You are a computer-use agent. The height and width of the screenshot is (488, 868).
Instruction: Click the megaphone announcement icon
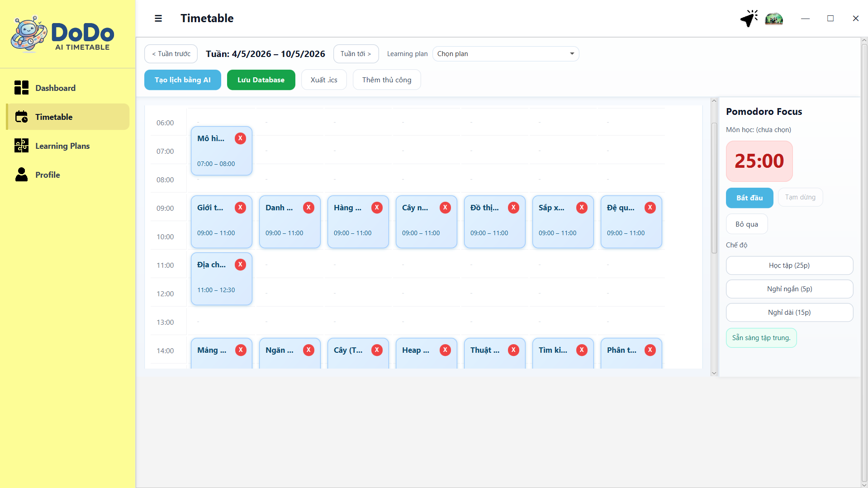coord(749,19)
